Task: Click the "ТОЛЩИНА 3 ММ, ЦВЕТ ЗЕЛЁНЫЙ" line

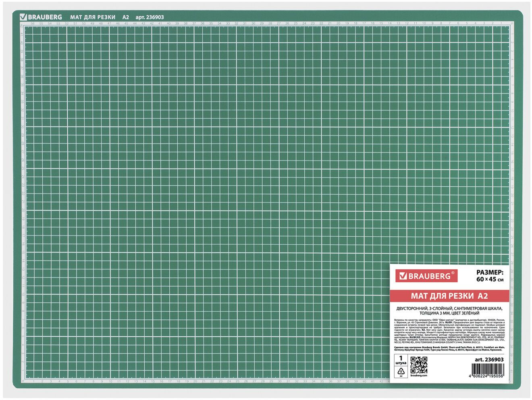Action: (449, 313)
